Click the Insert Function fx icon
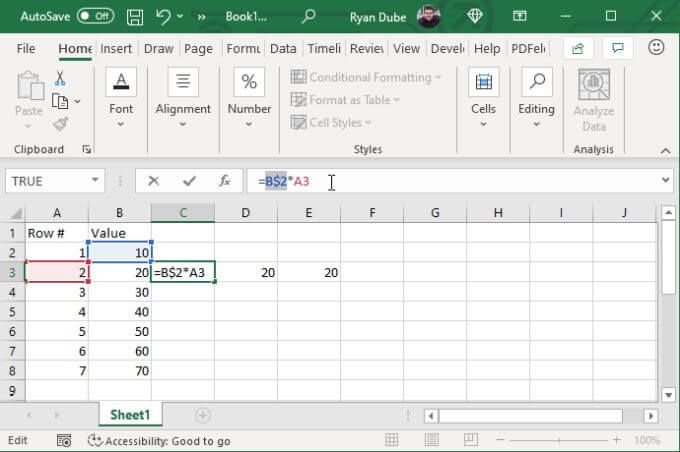 pyautogui.click(x=225, y=181)
